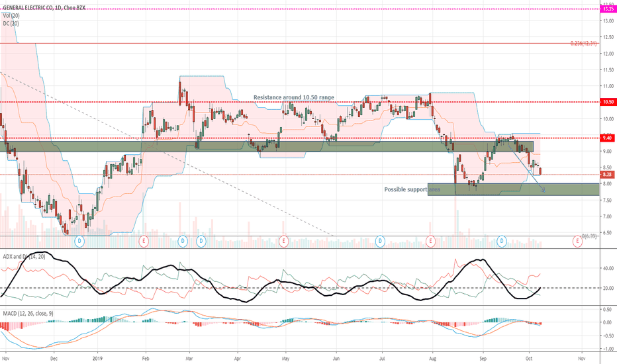Click the Dec label on time axis
617x364 pixels.
[x=54, y=359]
